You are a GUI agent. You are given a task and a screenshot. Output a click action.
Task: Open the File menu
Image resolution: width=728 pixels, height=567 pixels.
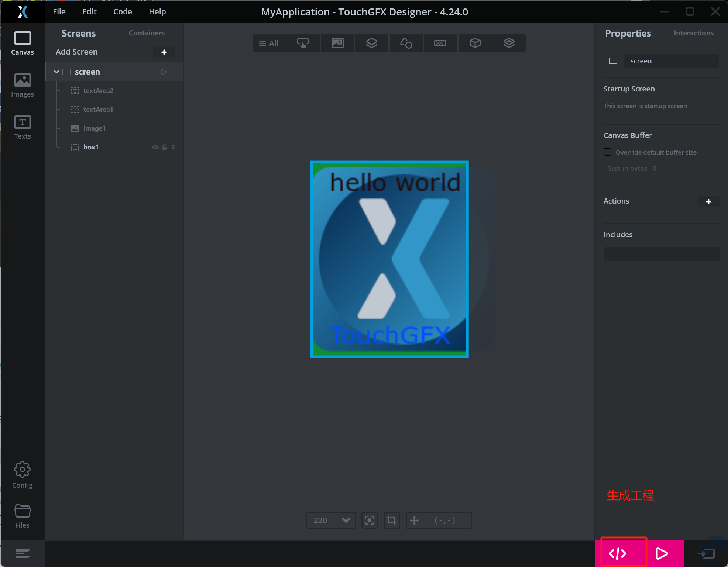(59, 12)
